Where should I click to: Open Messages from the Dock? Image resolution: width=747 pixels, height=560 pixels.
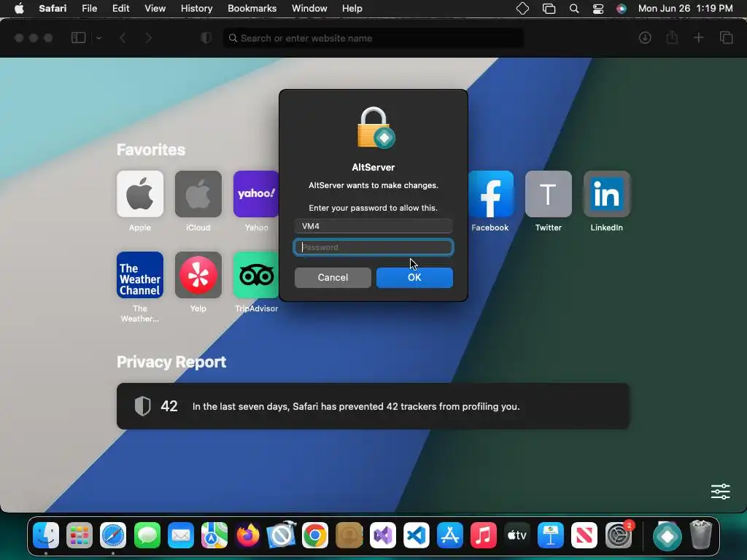tap(147, 536)
